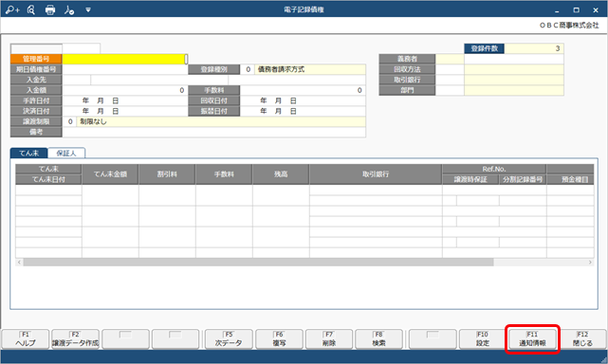Image resolution: width=608 pixels, height=364 pixels.
Task: Click the 手数料 amount field in the header form
Action: [303, 90]
